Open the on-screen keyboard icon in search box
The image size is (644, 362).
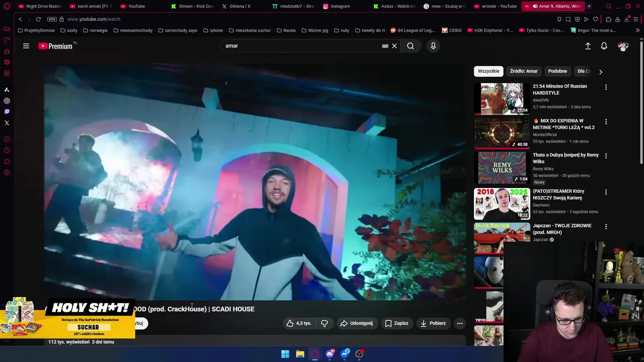[x=385, y=46]
